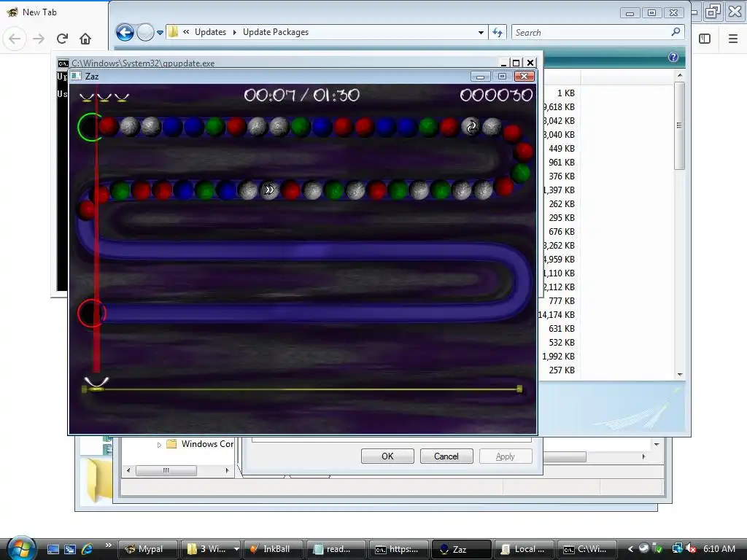Expand the Windows Cor tree node
Viewport: 747px width, 560px height.
[x=159, y=445]
